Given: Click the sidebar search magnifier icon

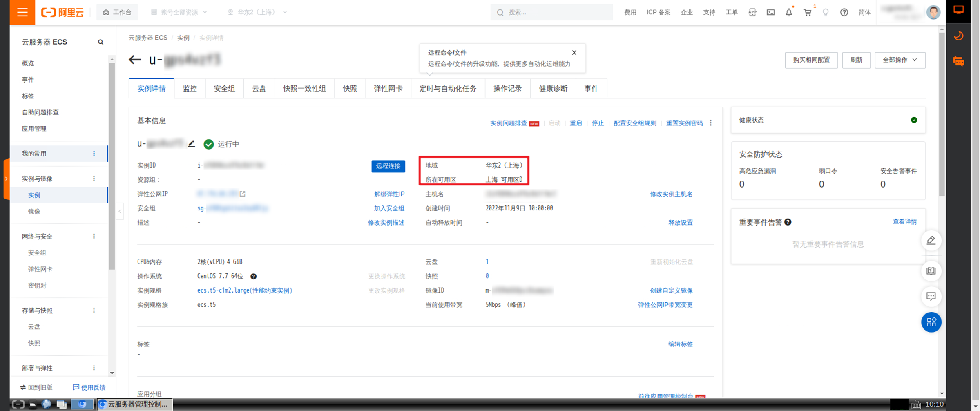Looking at the screenshot, I should pos(100,42).
